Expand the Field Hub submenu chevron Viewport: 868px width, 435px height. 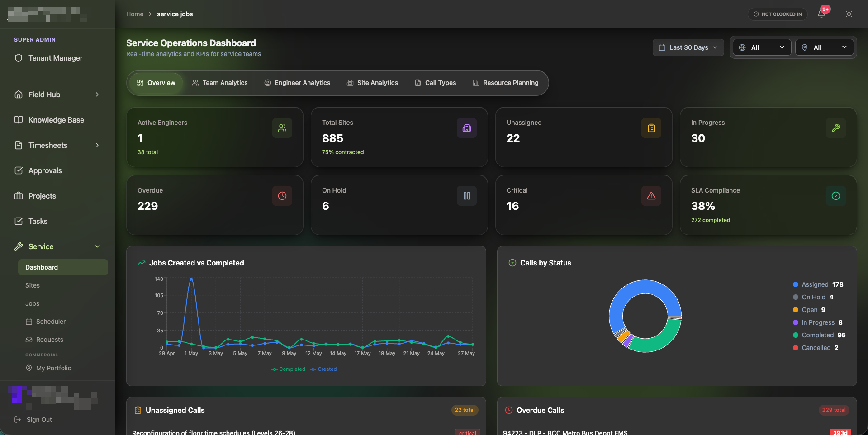click(97, 95)
